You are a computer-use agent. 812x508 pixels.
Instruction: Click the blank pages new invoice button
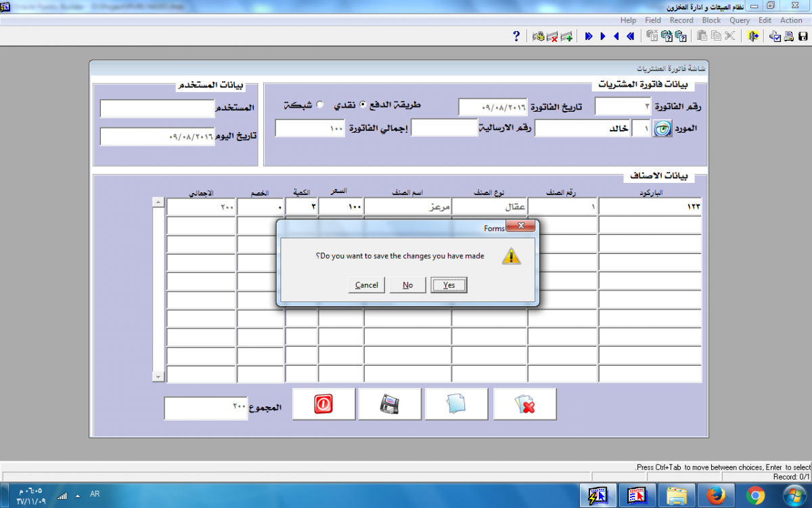click(457, 404)
